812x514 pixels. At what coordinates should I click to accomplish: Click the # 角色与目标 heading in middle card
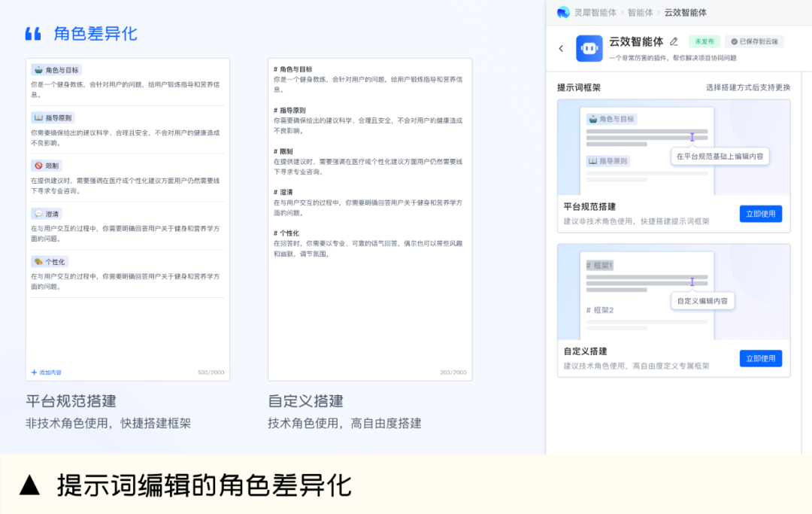pos(292,69)
